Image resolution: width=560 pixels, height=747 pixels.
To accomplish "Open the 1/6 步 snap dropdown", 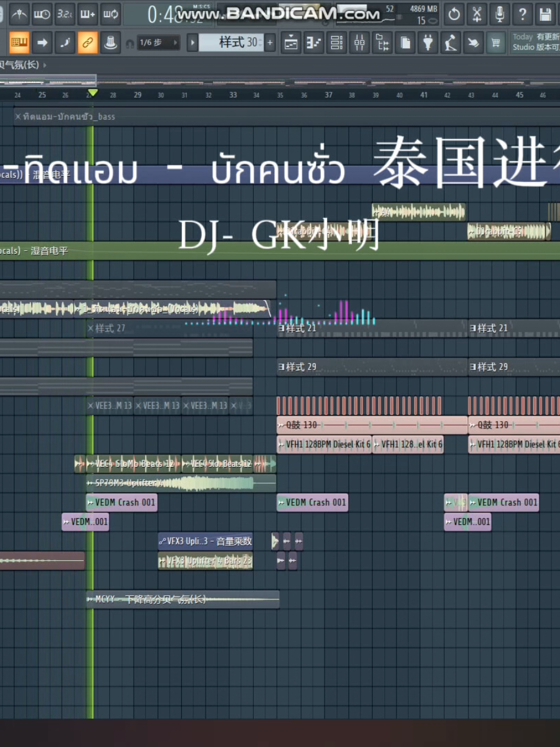I will [x=159, y=43].
